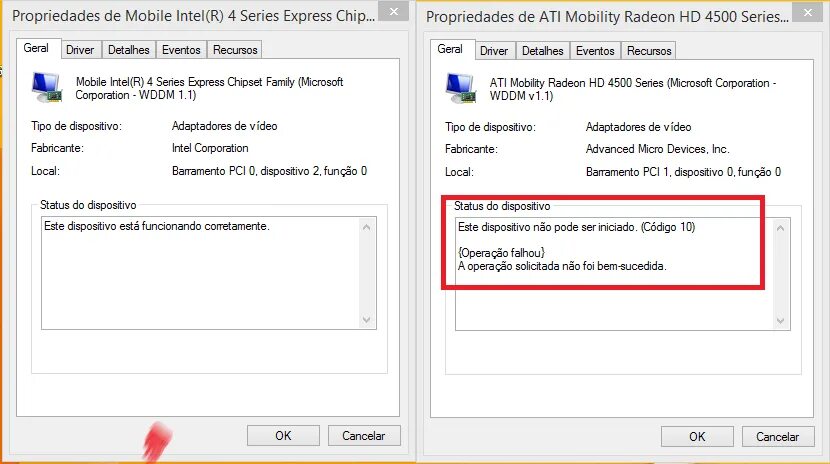The height and width of the screenshot is (464, 830).
Task: Open the Driver tab in ATI properties
Action: point(494,51)
